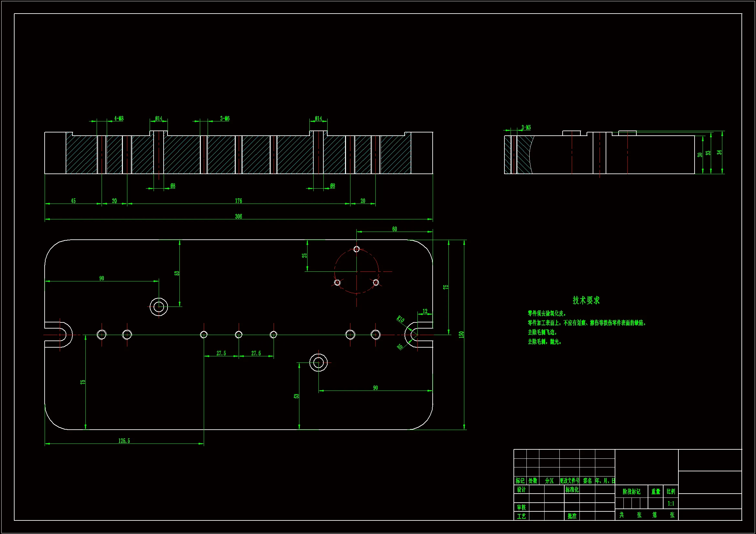Select the 技术要求 heading text
The width and height of the screenshot is (756, 534).
[586, 300]
